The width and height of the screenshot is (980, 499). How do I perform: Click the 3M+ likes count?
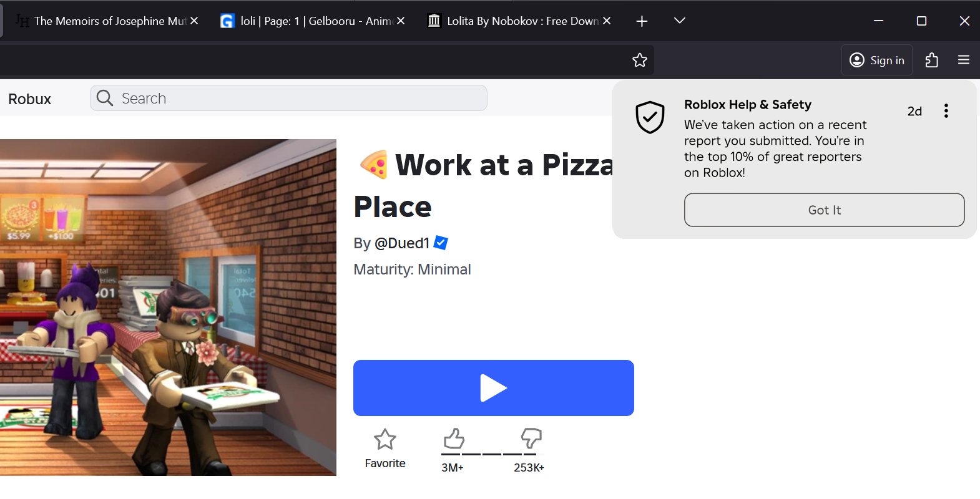click(x=453, y=468)
